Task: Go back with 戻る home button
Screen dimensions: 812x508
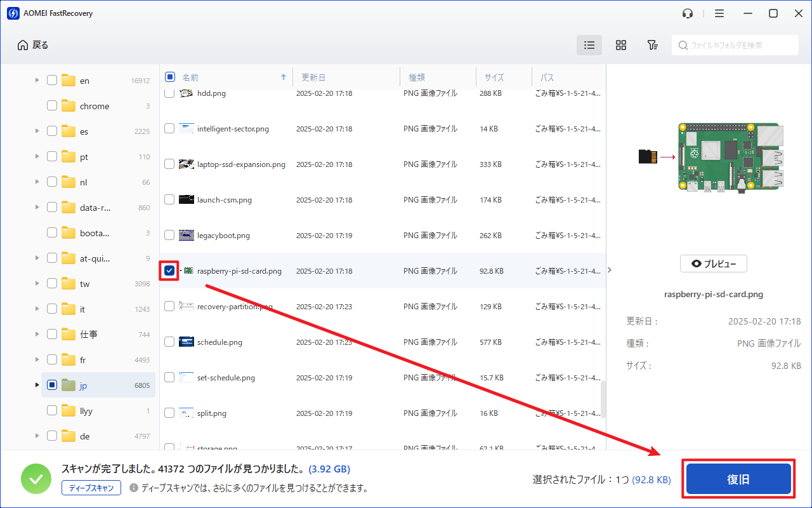Action: pyautogui.click(x=33, y=45)
